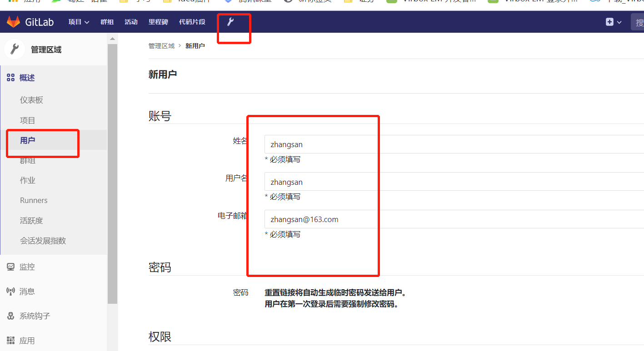Click the sidebar vertical scrollbar thumb

113,173
